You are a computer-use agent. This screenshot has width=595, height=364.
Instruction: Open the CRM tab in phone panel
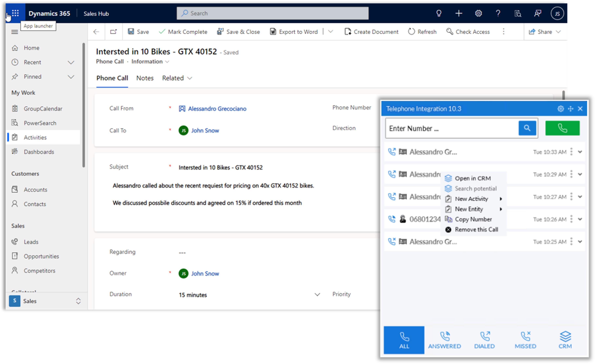pos(565,340)
